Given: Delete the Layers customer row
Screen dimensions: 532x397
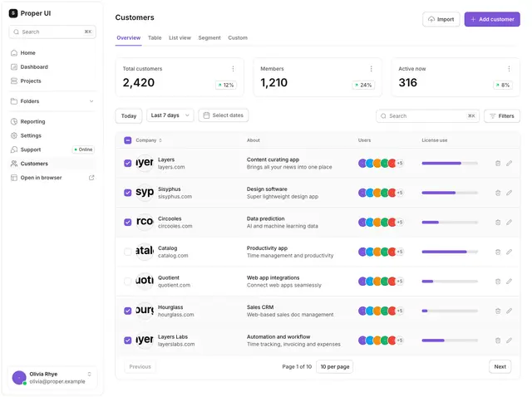Looking at the screenshot, I should [x=498, y=163].
